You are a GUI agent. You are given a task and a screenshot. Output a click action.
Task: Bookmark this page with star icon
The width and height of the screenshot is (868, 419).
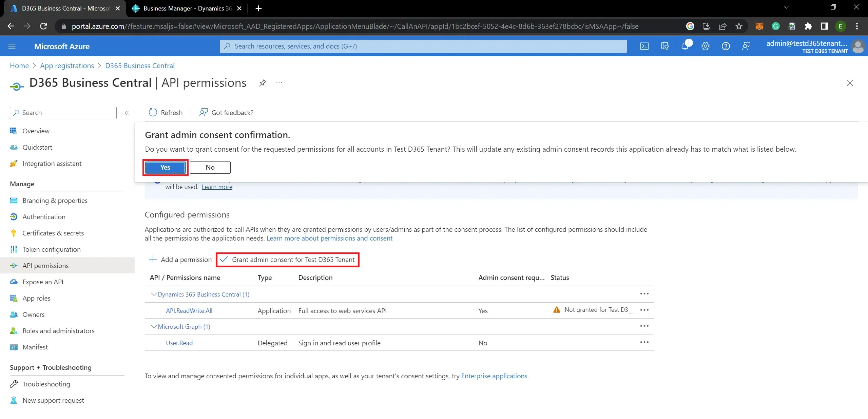pos(739,26)
